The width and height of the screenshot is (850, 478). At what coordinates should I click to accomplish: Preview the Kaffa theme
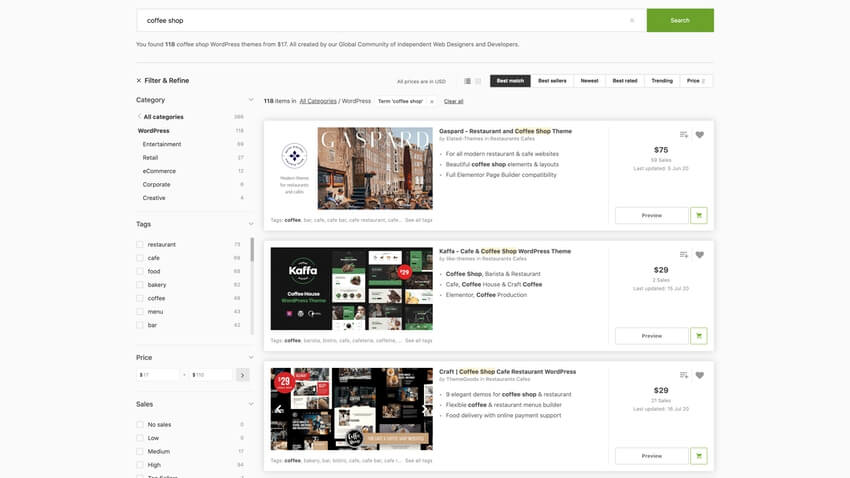click(x=652, y=335)
